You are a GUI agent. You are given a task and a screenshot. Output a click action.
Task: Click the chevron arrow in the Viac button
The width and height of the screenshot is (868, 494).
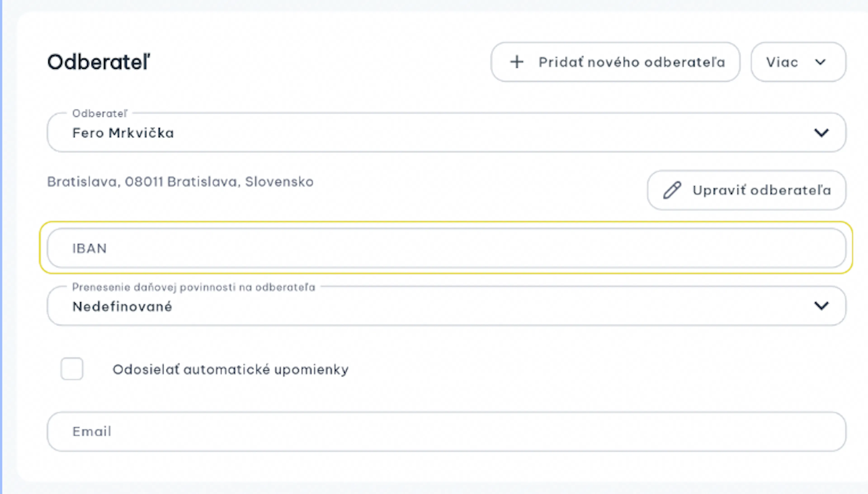click(820, 62)
